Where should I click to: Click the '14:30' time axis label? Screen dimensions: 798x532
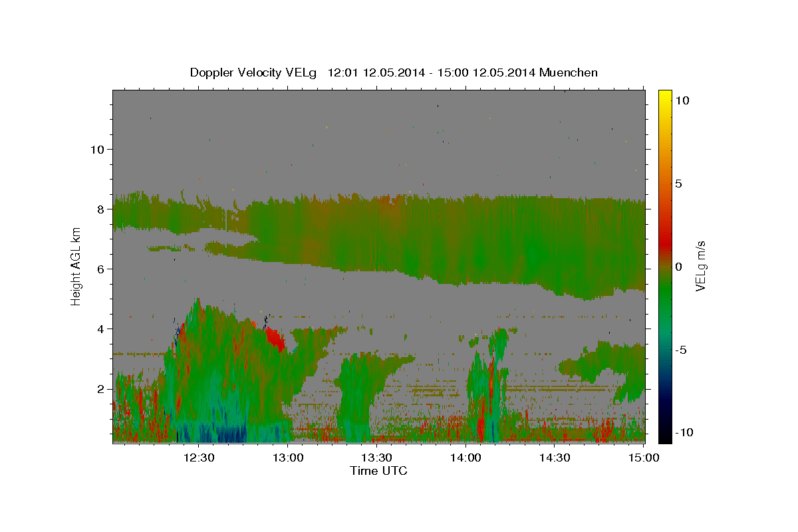pyautogui.click(x=555, y=458)
